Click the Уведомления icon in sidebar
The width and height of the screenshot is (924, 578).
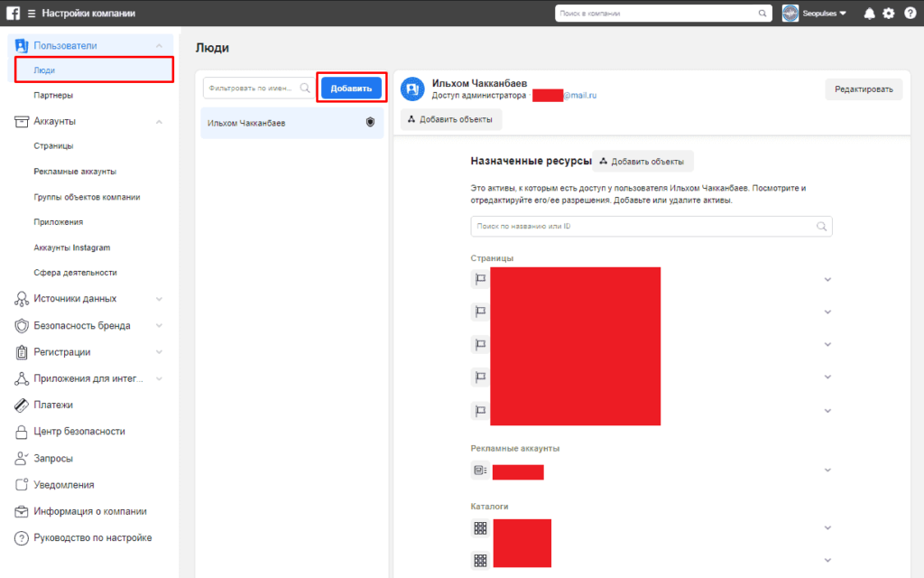(x=22, y=485)
